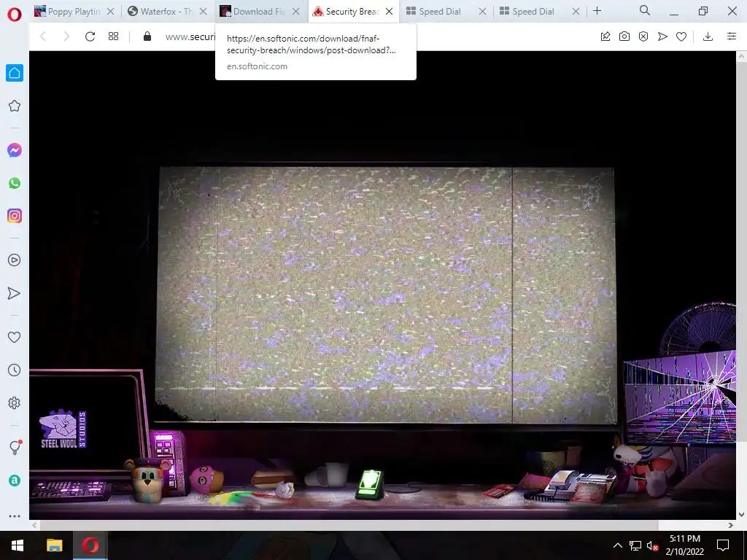The height and width of the screenshot is (560, 747).
Task: Go forward to next page
Action: point(66,36)
